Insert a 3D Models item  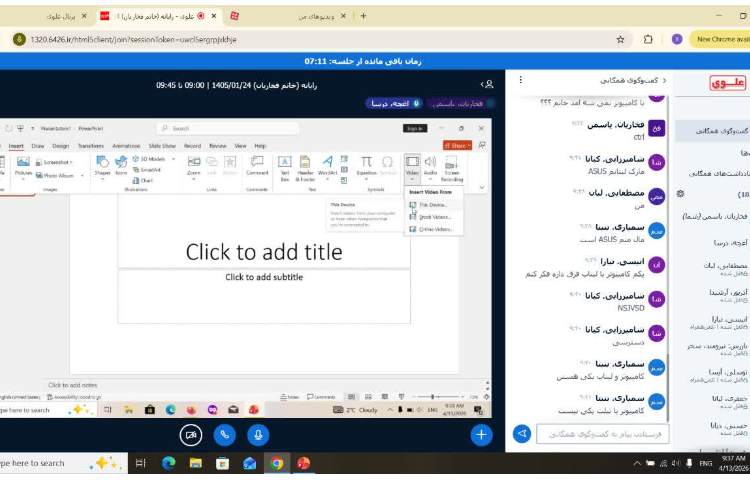coord(151,159)
